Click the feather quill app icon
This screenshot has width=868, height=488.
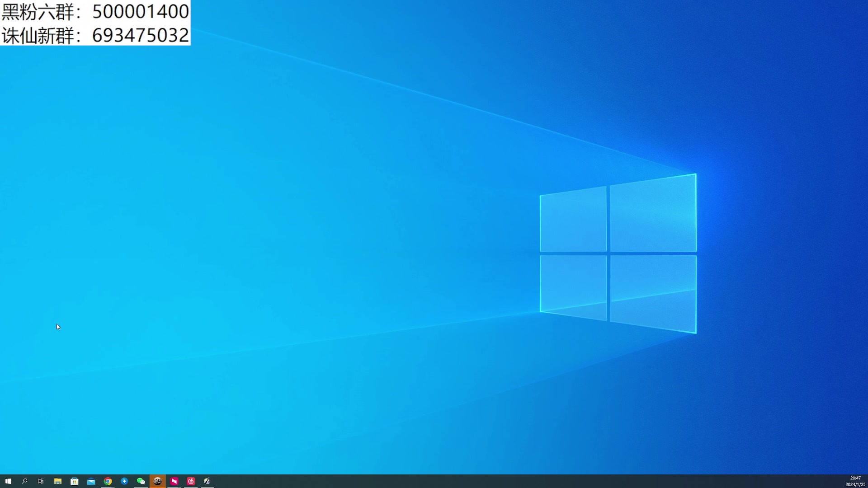click(x=207, y=481)
